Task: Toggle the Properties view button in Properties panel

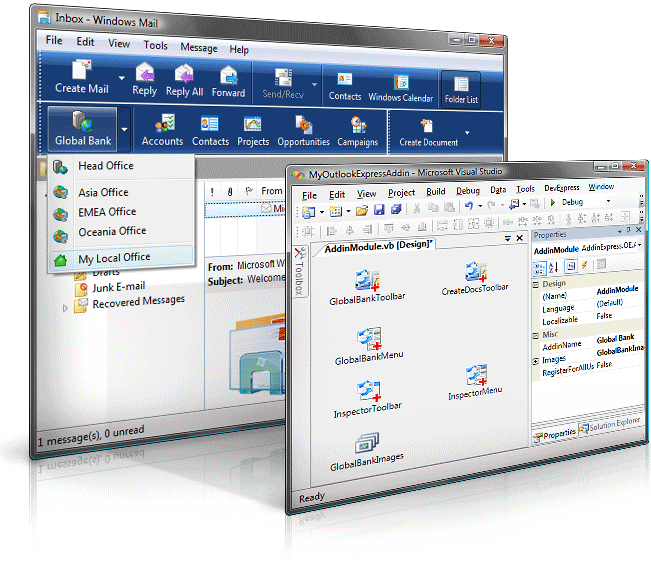Action: pos(571,266)
